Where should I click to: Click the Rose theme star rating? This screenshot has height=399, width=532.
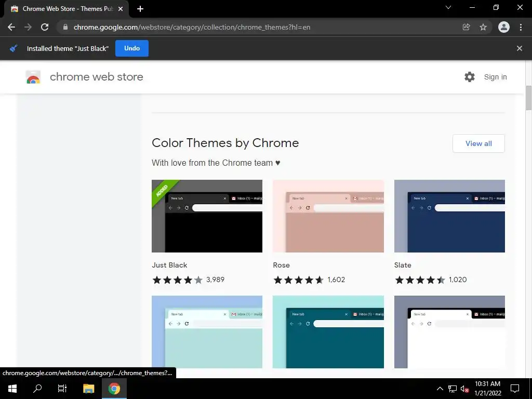pos(299,280)
